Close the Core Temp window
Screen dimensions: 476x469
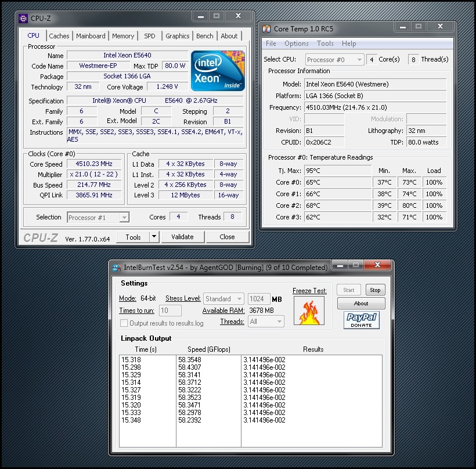pos(440,26)
